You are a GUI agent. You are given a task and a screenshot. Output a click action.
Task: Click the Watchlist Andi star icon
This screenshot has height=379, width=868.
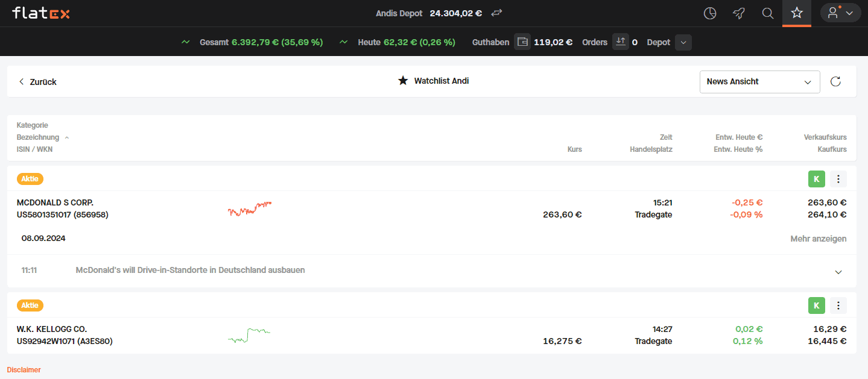(403, 81)
